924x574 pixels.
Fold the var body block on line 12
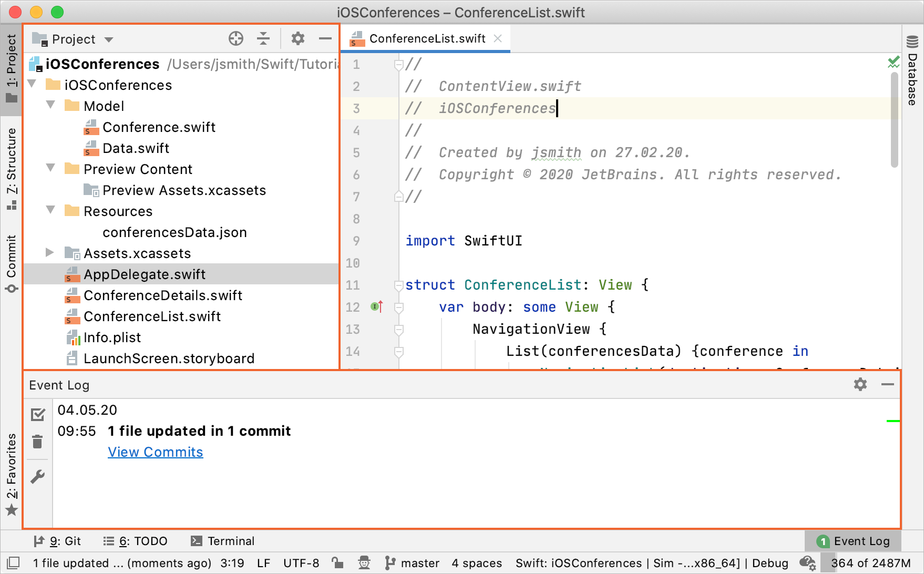point(399,307)
